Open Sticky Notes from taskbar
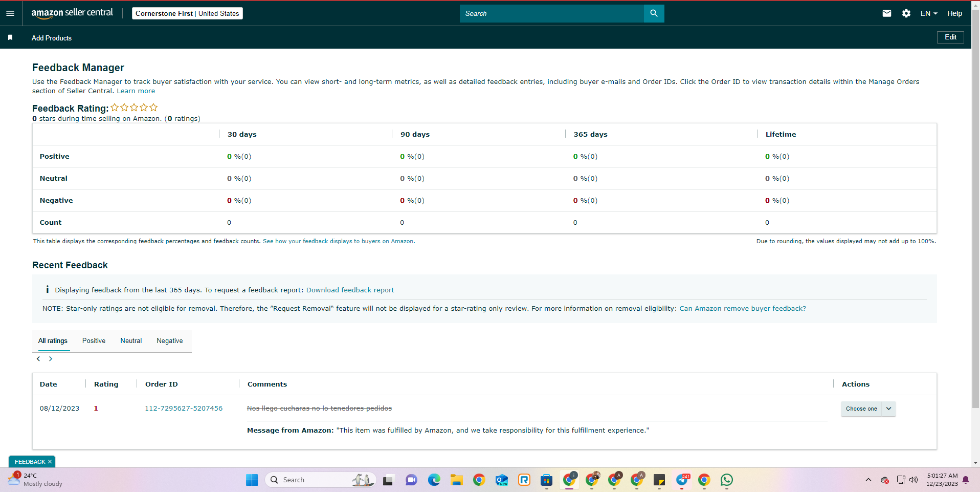Screen dimensions: 980x492 tap(659, 480)
